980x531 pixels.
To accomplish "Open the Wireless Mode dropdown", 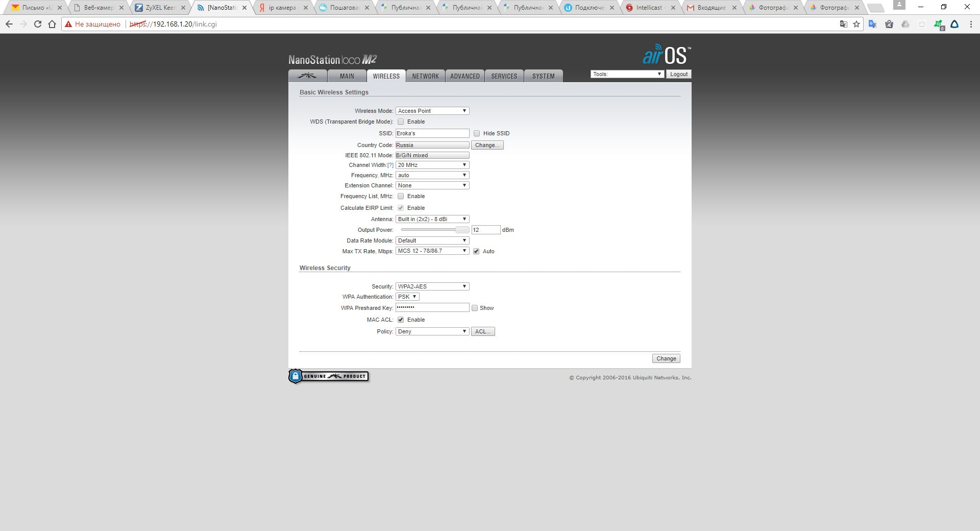I will pos(432,111).
